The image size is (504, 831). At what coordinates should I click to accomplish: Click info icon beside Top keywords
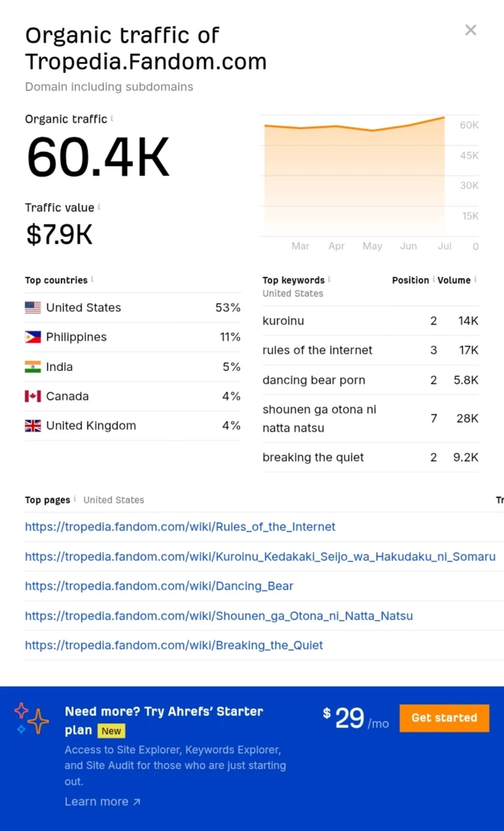(329, 279)
